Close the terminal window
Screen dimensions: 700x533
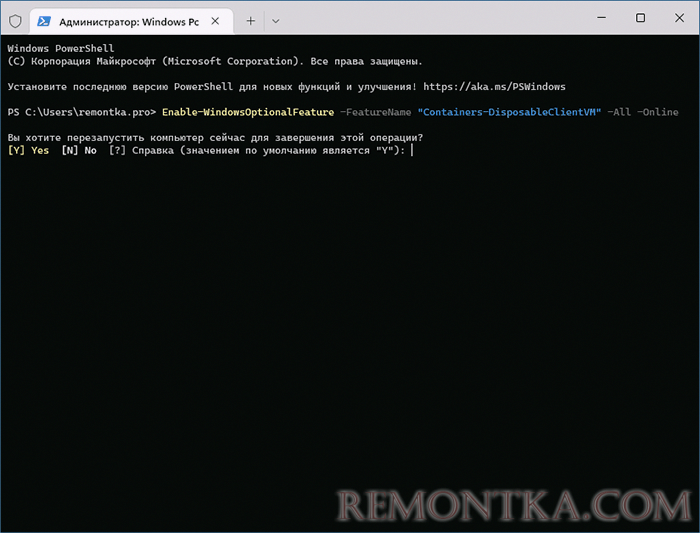tap(679, 18)
